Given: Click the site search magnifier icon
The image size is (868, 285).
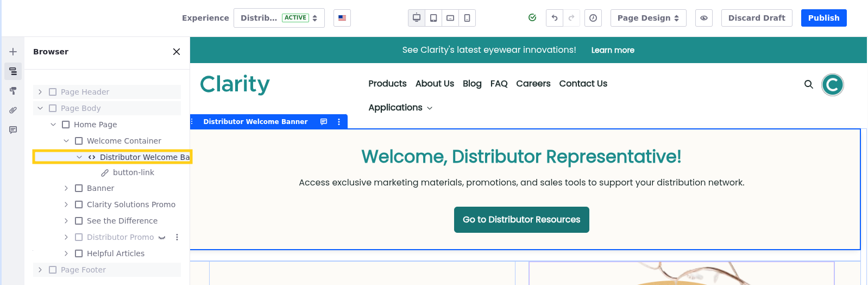Looking at the screenshot, I should 808,84.
